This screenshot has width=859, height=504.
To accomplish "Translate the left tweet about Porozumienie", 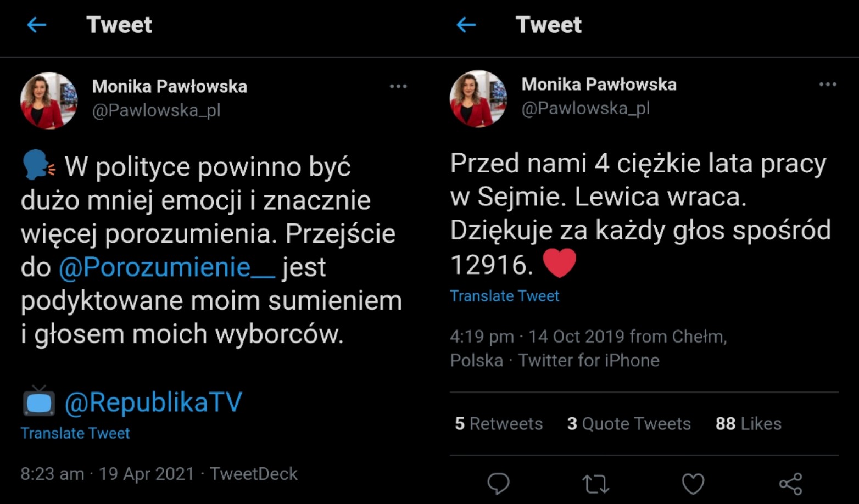I will click(75, 433).
